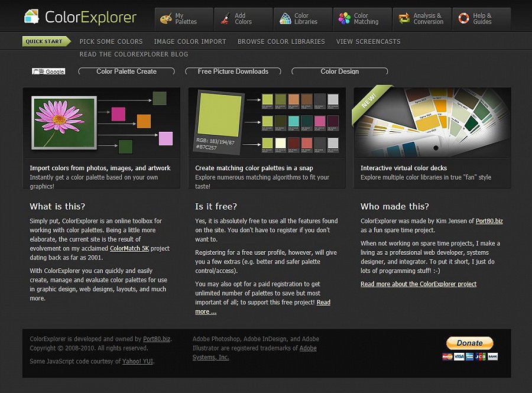Viewport: 532px width, 393px height.
Task: Select Browse Color Libraries
Action: click(281, 41)
